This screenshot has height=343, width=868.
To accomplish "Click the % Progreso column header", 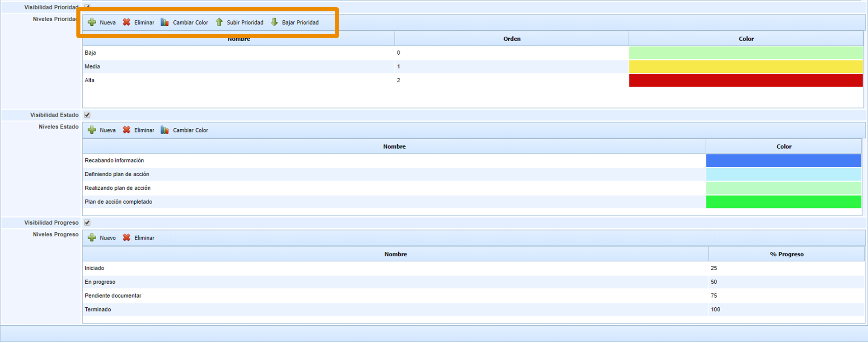I will tap(786, 254).
